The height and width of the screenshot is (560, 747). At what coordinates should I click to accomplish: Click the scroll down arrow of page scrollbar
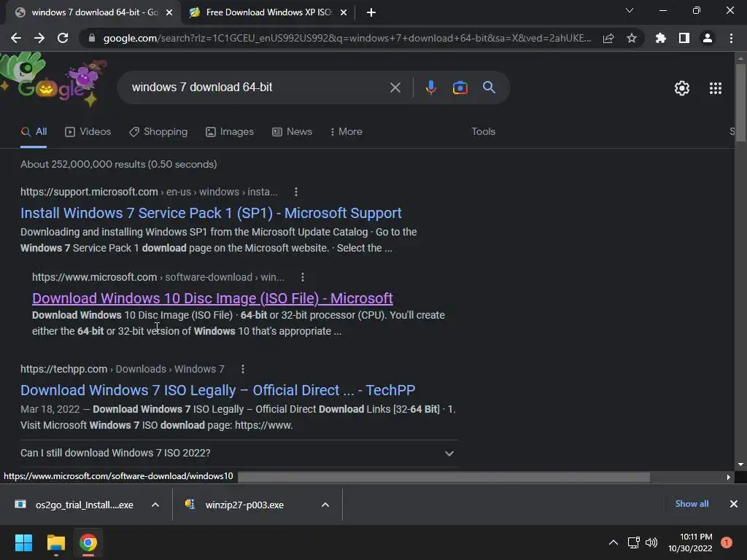pos(740,464)
